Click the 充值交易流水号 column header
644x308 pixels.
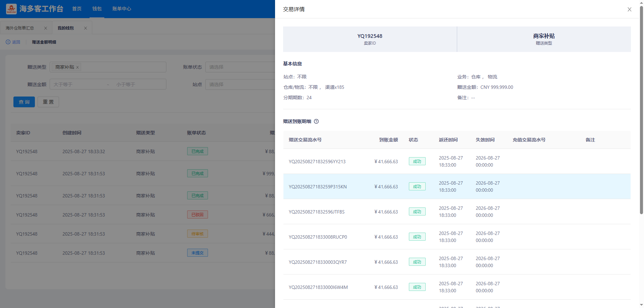point(529,140)
